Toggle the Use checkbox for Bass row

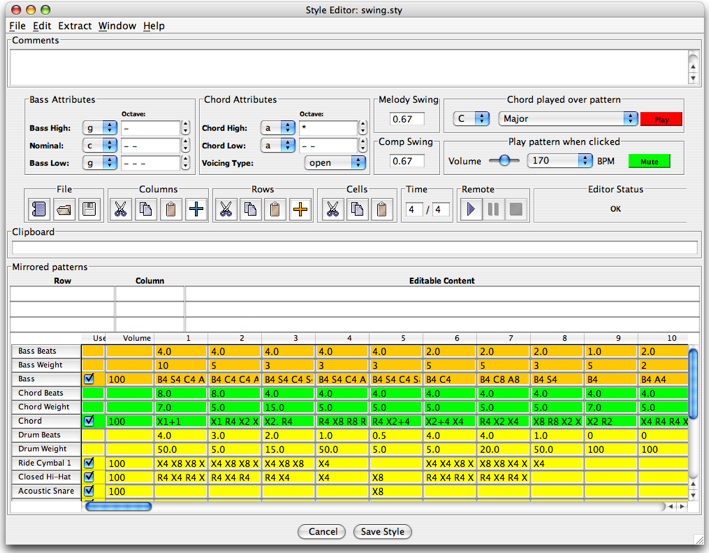[90, 380]
